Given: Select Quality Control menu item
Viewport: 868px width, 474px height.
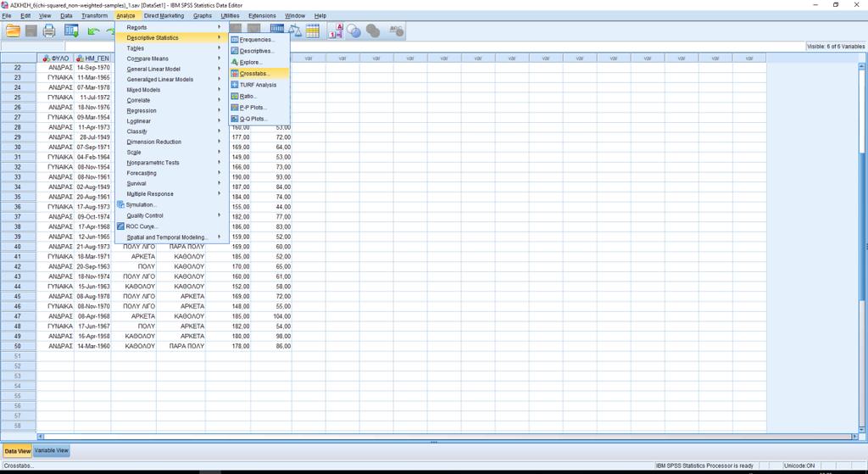Looking at the screenshot, I should (171, 215).
